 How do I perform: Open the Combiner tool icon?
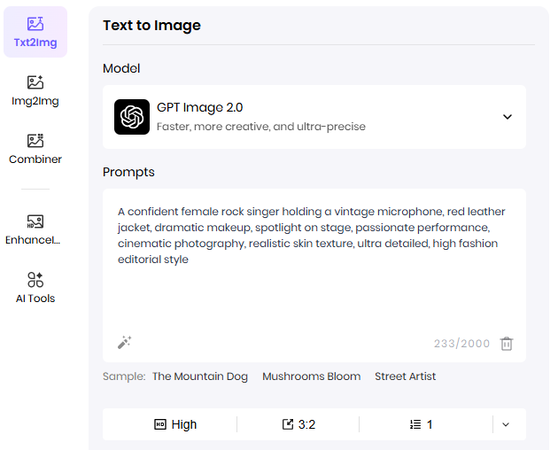(35, 141)
